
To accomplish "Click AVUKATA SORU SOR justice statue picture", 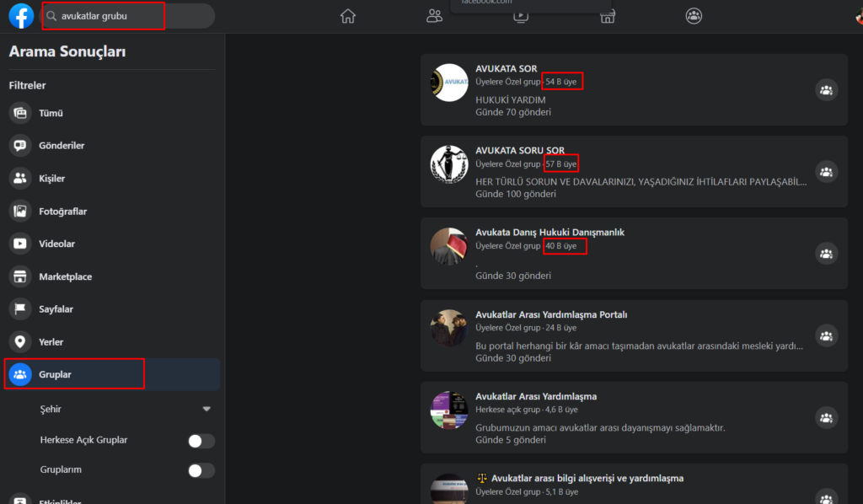I will [449, 164].
